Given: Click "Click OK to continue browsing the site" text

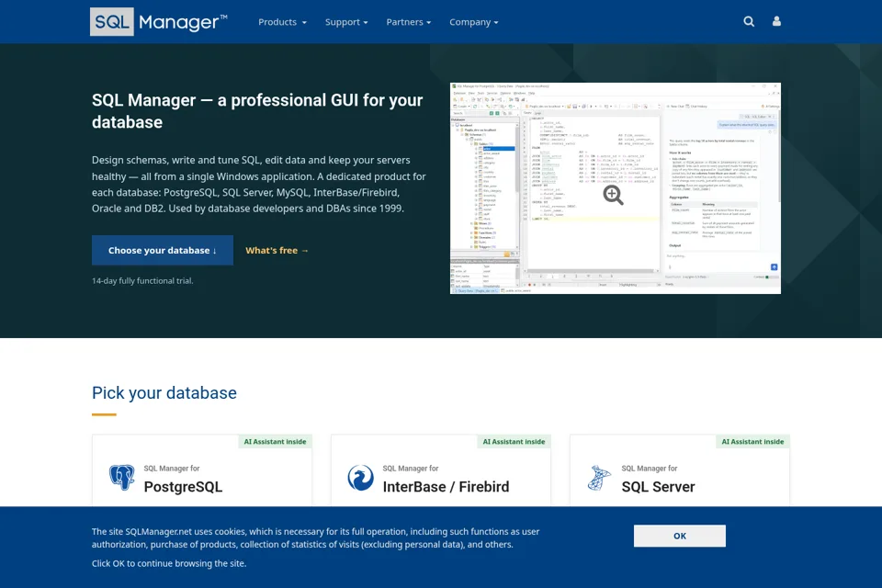Looking at the screenshot, I should click(x=169, y=563).
